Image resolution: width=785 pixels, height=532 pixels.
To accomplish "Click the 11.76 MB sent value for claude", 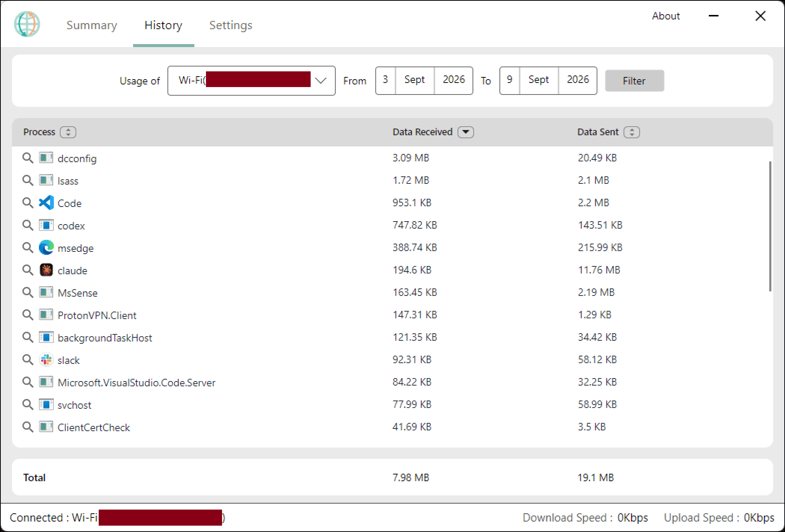I will click(599, 270).
